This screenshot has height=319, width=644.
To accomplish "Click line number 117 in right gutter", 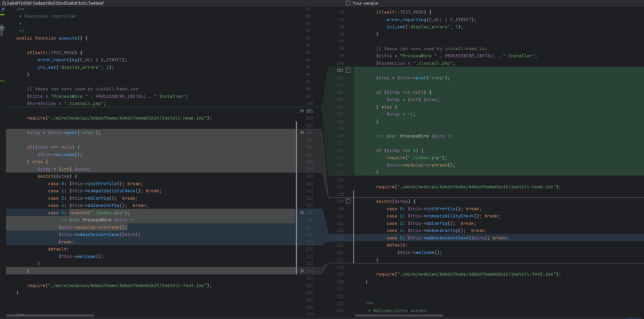I will click(341, 187).
